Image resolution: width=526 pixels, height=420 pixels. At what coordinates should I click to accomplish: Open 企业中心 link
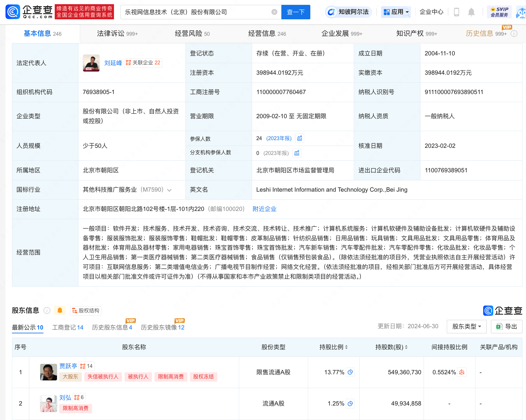pos(431,12)
